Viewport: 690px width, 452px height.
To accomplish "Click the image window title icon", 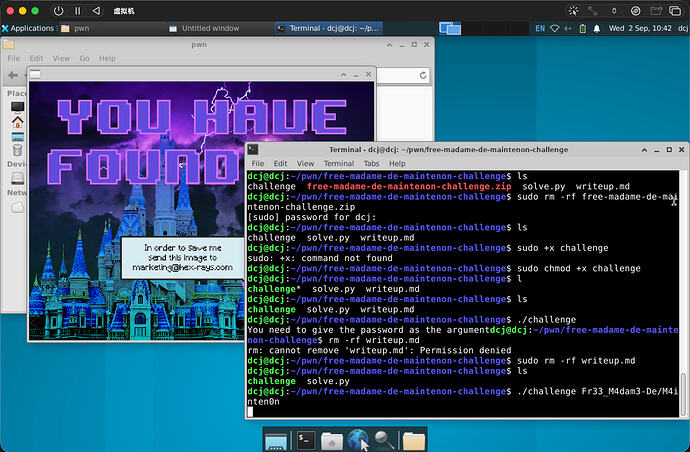I will pos(35,74).
